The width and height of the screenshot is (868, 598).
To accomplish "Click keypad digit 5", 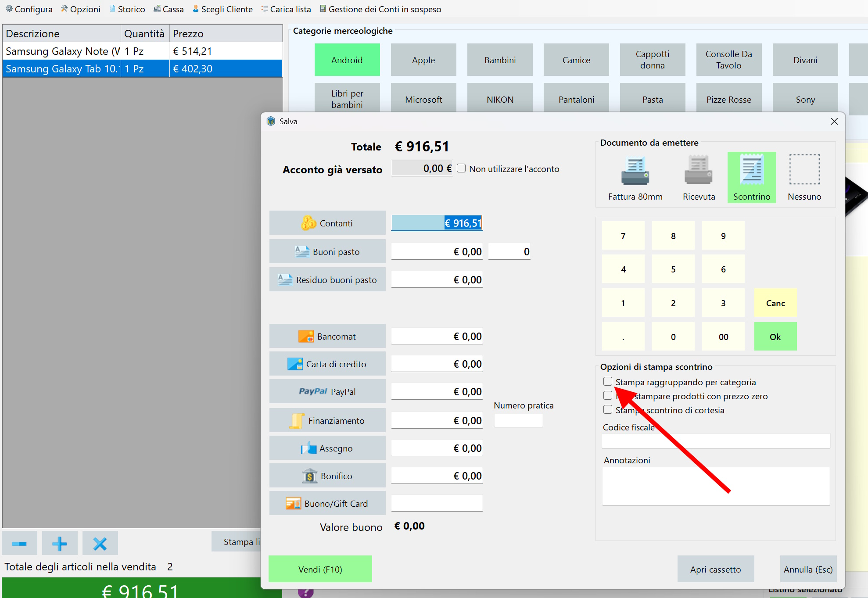I will point(673,269).
